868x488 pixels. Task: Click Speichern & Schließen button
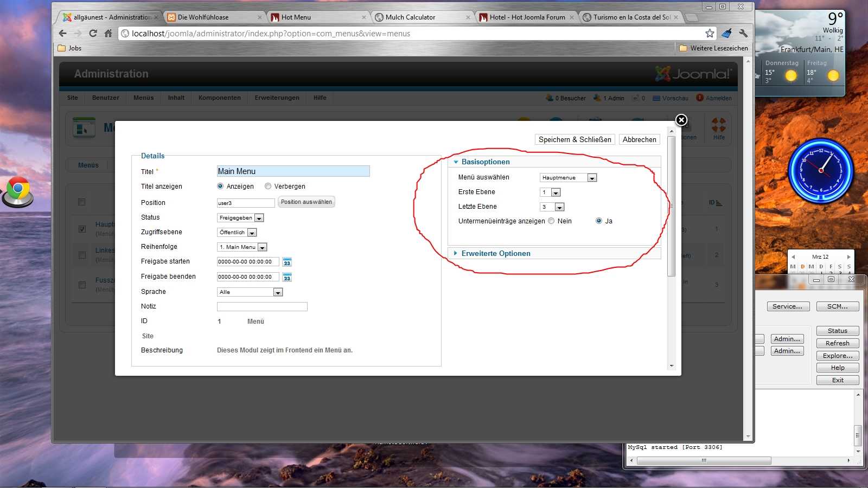click(x=575, y=139)
